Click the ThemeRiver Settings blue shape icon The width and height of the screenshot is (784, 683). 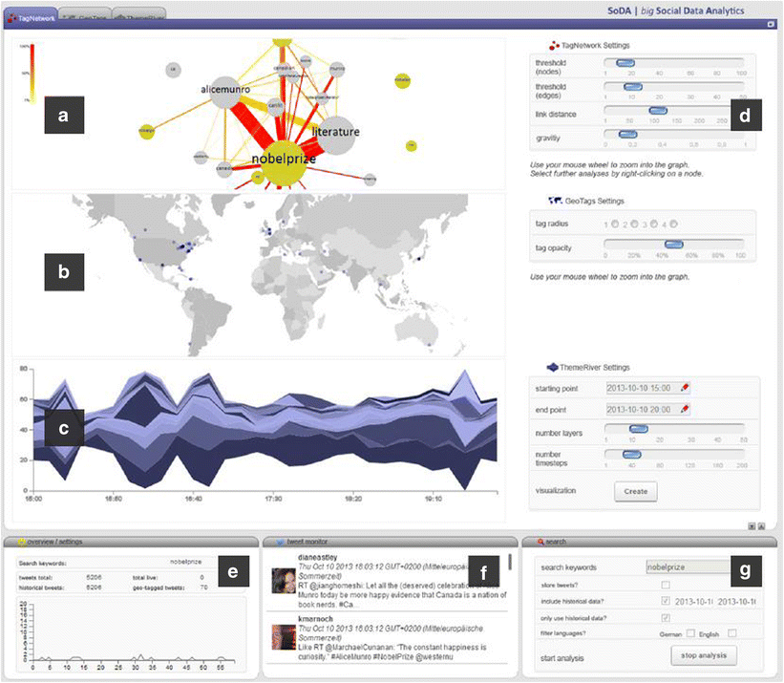pos(553,368)
